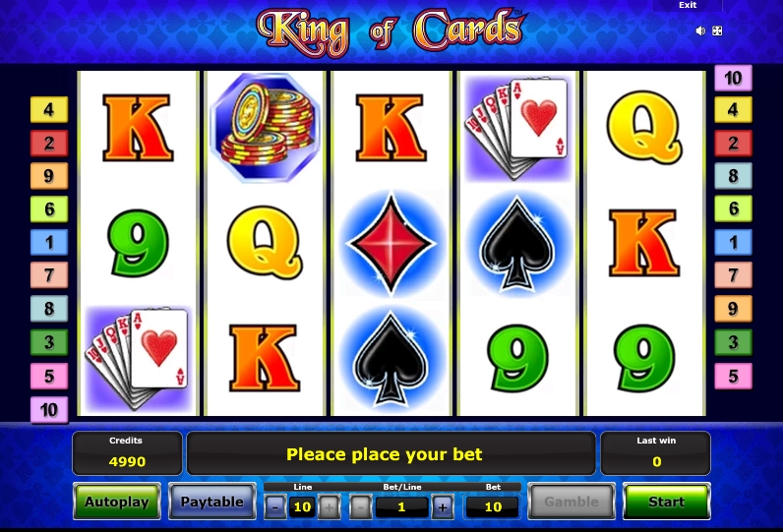Increase the bet per line

pyautogui.click(x=443, y=507)
